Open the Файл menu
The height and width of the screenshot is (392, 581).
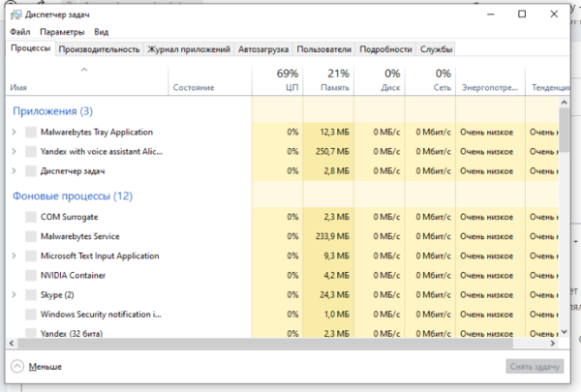coord(19,32)
